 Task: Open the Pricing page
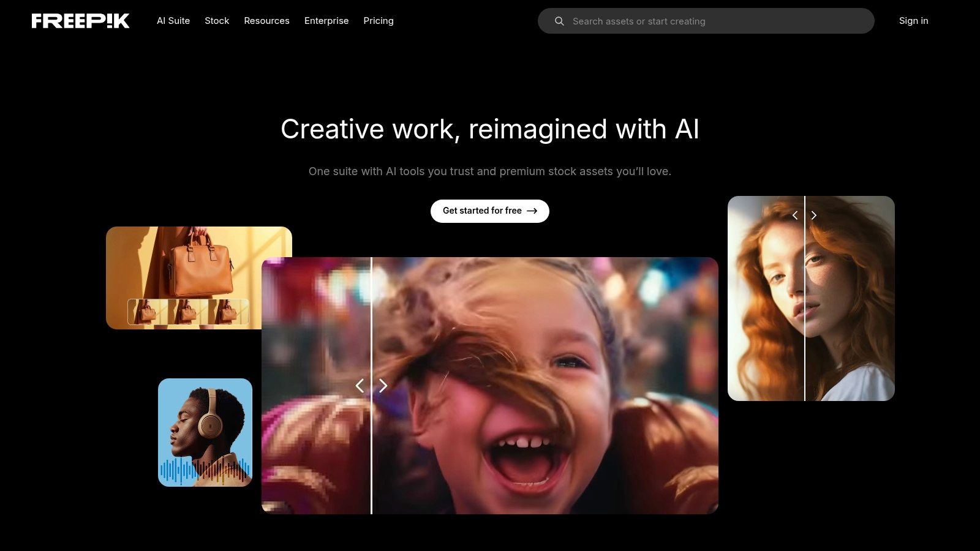tap(379, 21)
